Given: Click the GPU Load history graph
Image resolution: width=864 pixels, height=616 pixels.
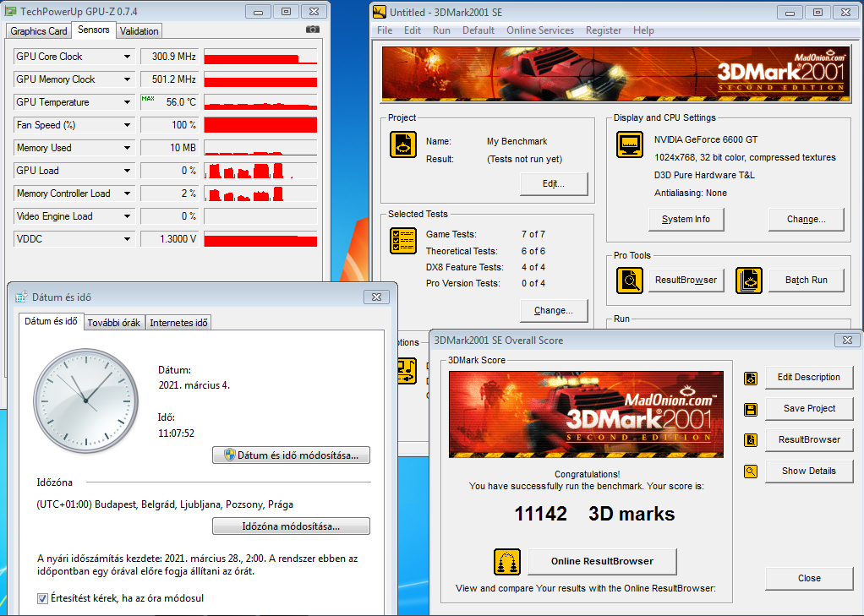Looking at the screenshot, I should pyautogui.click(x=260, y=171).
